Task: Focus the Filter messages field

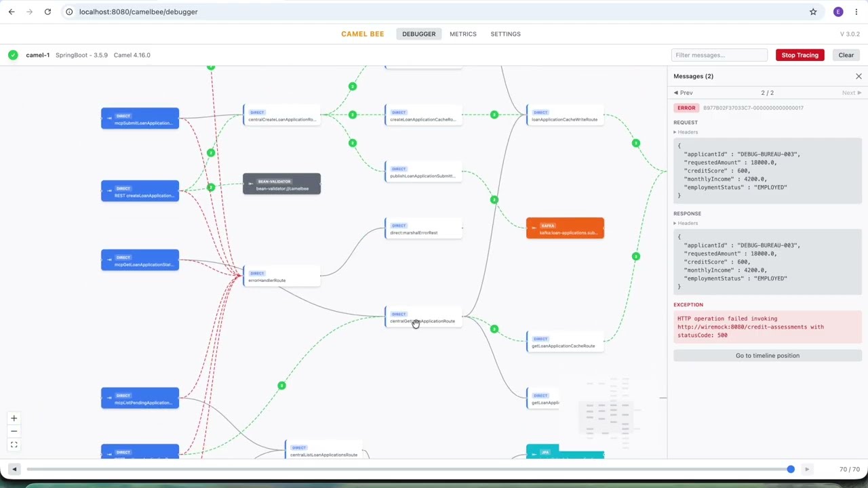Action: pos(719,55)
